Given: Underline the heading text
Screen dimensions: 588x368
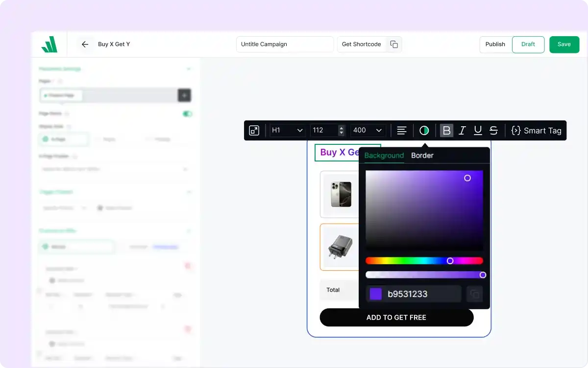Looking at the screenshot, I should pos(478,130).
